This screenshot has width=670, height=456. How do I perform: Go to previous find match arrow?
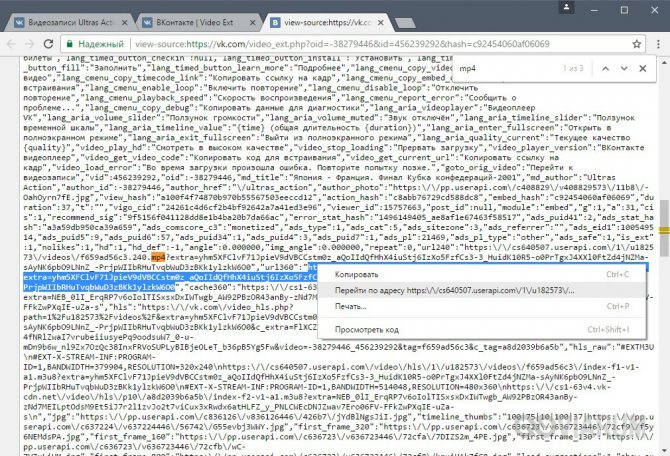[605, 68]
